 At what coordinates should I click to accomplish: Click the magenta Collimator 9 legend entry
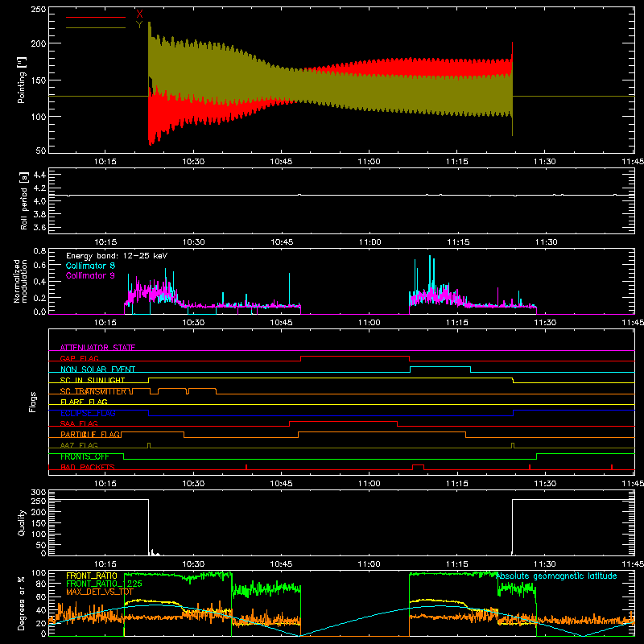(x=90, y=275)
